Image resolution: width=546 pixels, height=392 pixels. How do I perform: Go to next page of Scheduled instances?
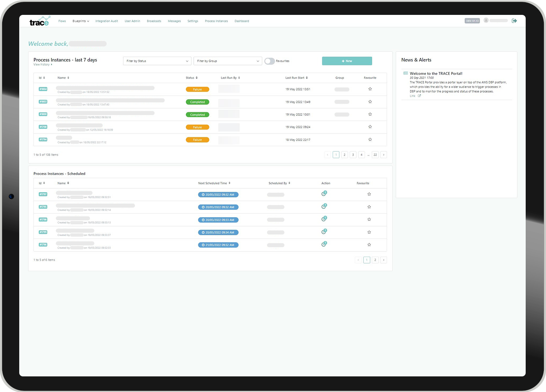(383, 260)
